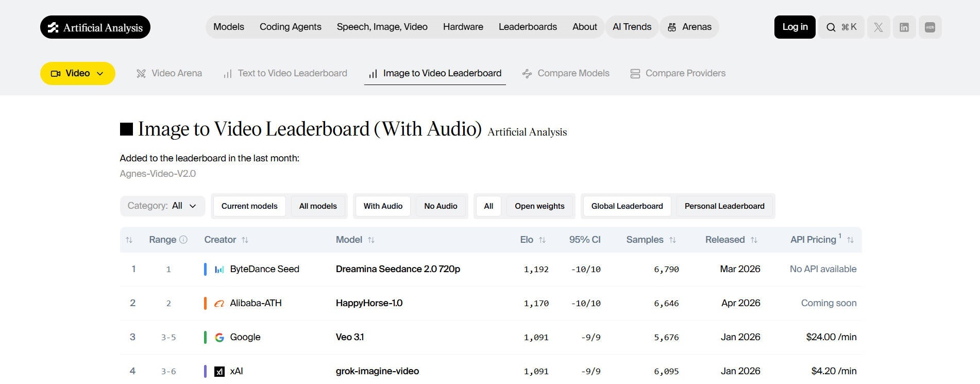Sort by the Model column arrows
This screenshot has height=384, width=980.
pyautogui.click(x=371, y=240)
